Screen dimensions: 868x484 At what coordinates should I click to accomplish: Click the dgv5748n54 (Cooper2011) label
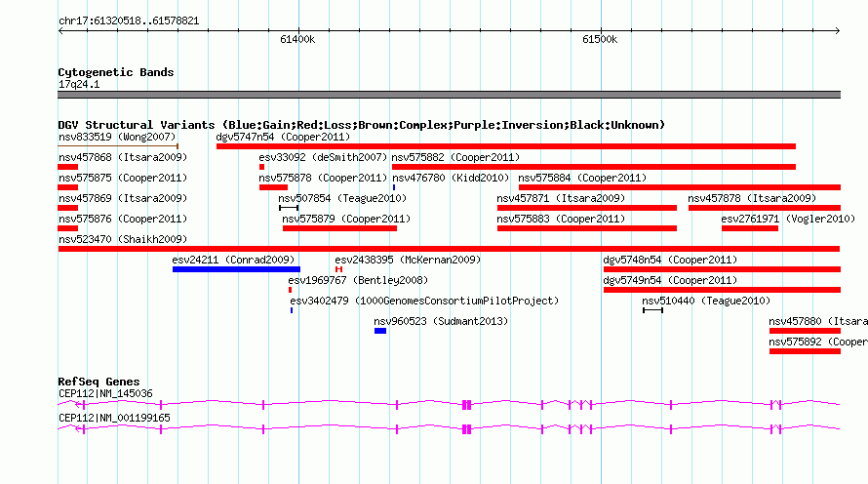[670, 260]
